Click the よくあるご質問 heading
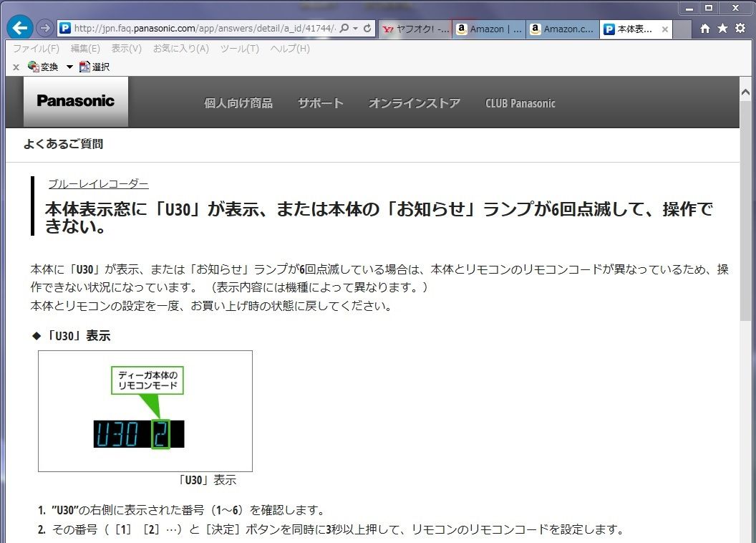The image size is (756, 543). pos(63,144)
